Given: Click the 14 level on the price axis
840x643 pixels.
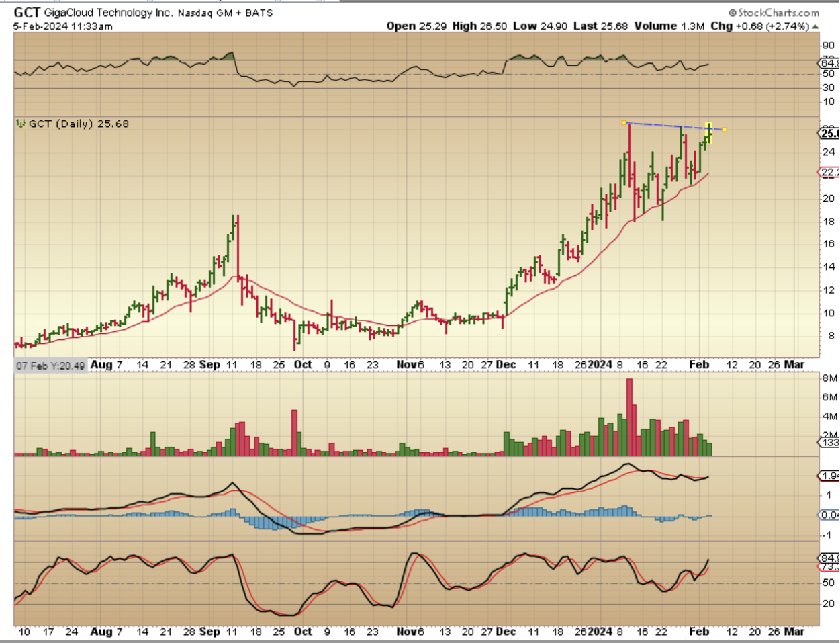Looking at the screenshot, I should coord(829,267).
